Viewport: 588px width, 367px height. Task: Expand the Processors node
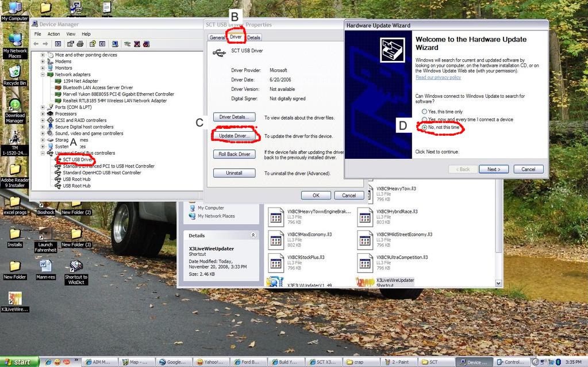tap(43, 114)
